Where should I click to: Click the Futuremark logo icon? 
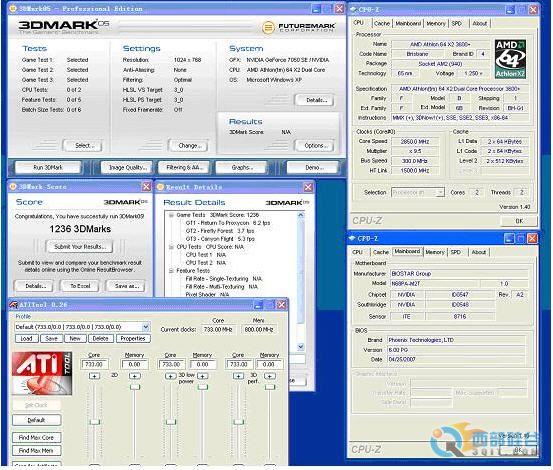pos(268,27)
